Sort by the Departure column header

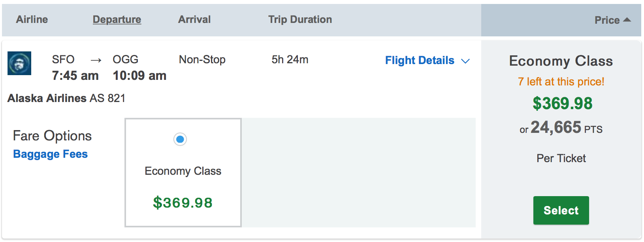(x=117, y=19)
